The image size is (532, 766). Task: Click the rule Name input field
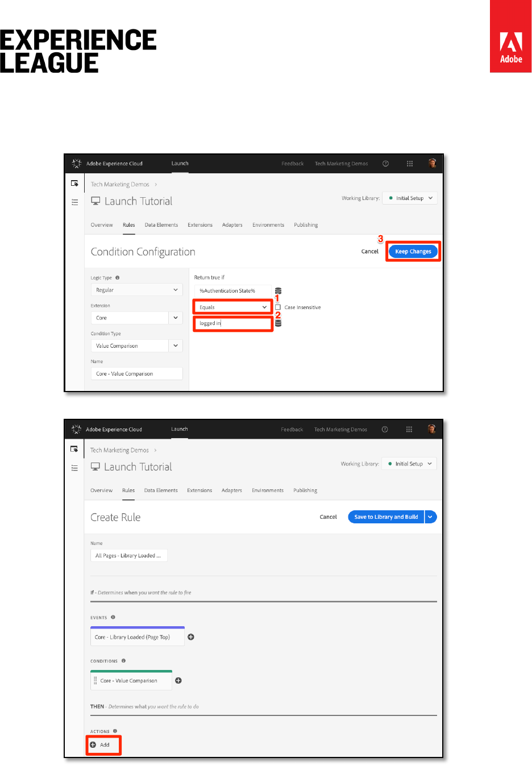[x=129, y=556]
